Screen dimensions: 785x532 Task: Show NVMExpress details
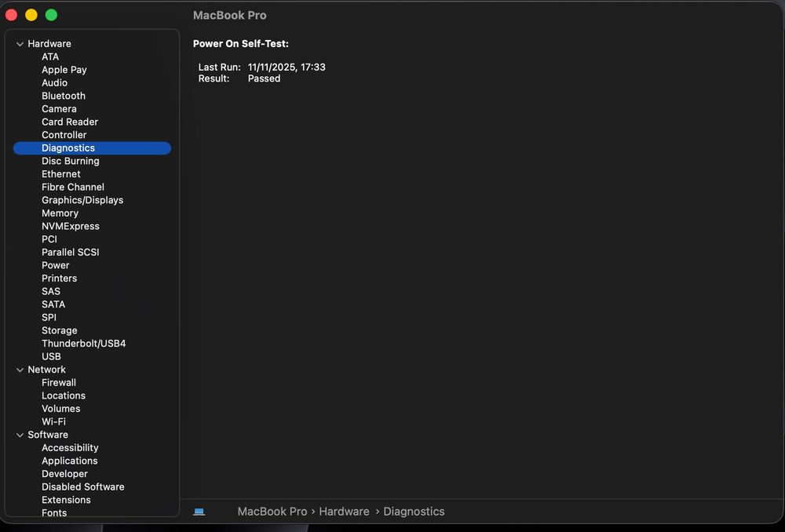pyautogui.click(x=70, y=226)
